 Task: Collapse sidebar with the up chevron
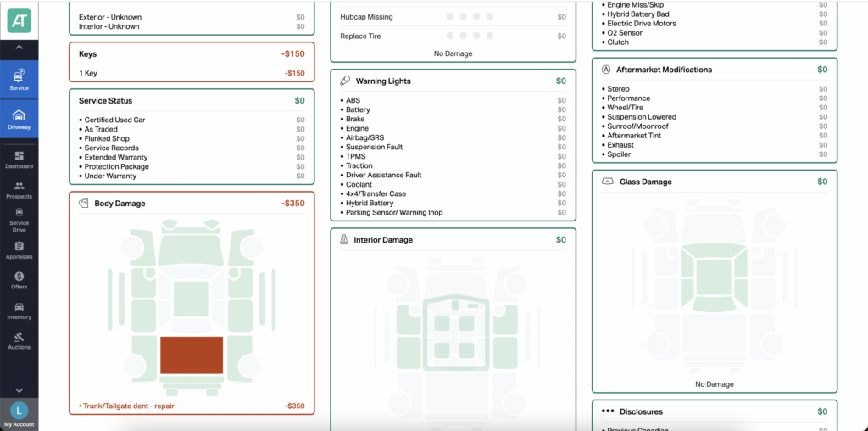[x=19, y=48]
